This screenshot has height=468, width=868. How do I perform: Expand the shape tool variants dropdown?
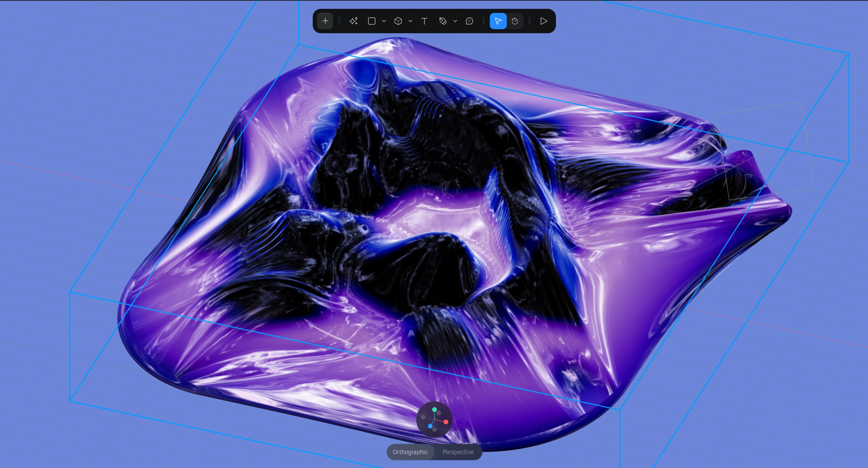384,21
